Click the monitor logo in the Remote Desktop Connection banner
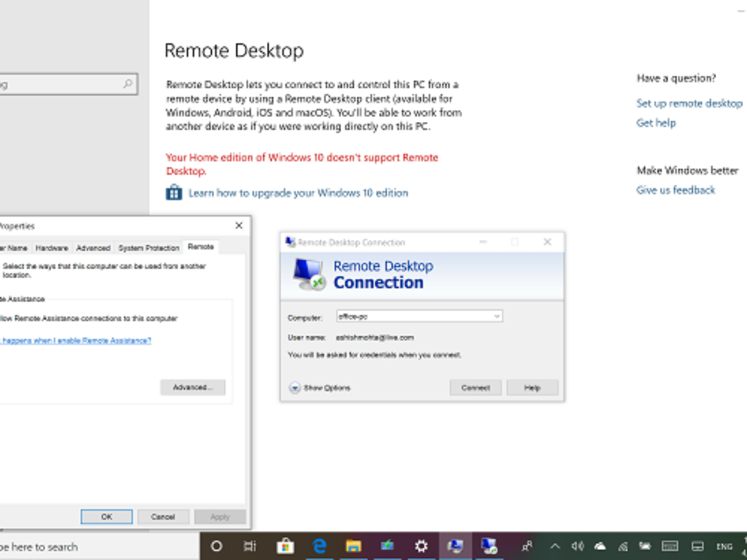Screen dimensions: 747x560 tap(309, 274)
